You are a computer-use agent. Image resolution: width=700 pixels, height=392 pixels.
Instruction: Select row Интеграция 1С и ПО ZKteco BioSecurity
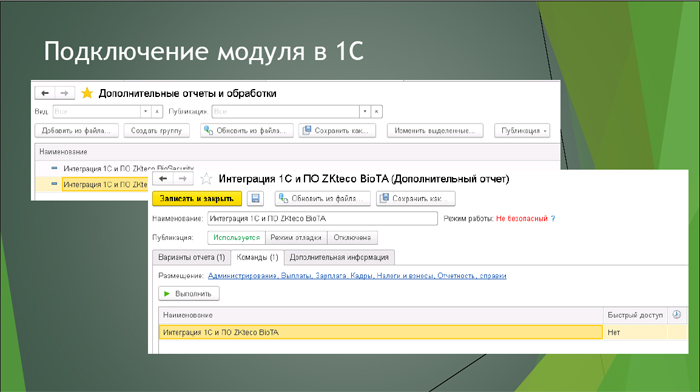pyautogui.click(x=129, y=168)
